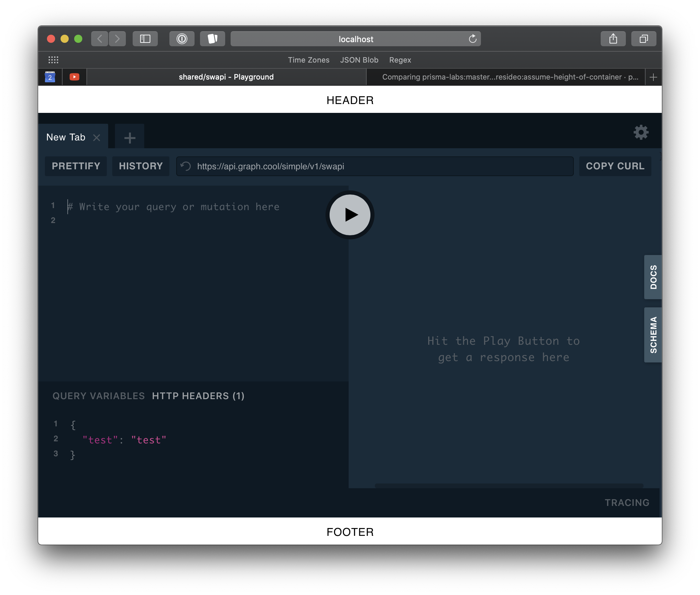Run the query with the Play button

350,215
